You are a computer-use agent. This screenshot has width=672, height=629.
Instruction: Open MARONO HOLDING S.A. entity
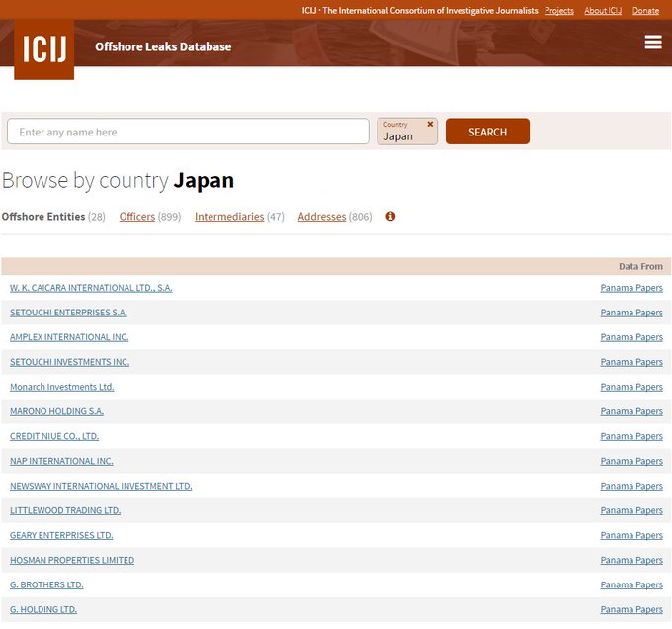pyautogui.click(x=56, y=411)
